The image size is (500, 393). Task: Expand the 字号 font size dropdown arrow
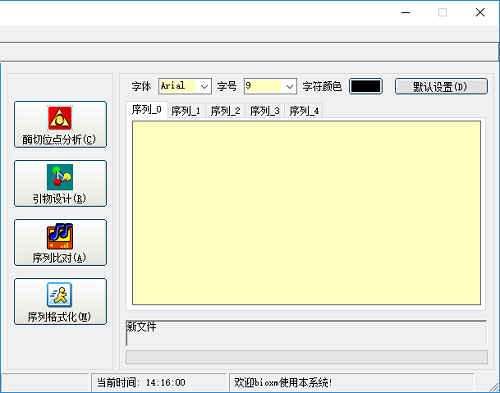(x=290, y=87)
